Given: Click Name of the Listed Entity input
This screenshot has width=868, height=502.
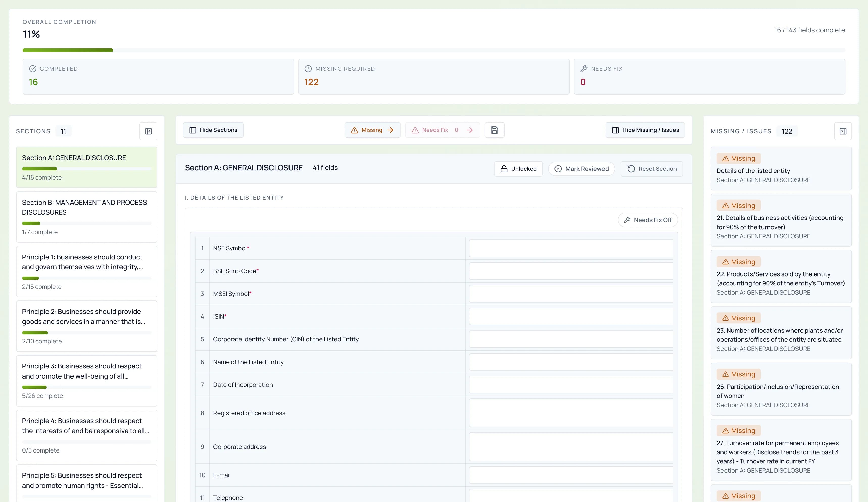Looking at the screenshot, I should (571, 362).
